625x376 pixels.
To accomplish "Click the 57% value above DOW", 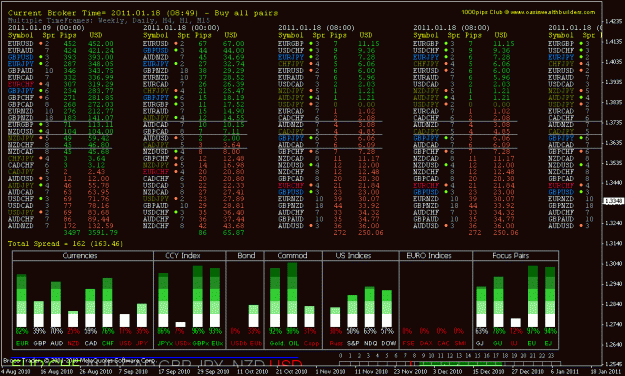I will (387, 331).
